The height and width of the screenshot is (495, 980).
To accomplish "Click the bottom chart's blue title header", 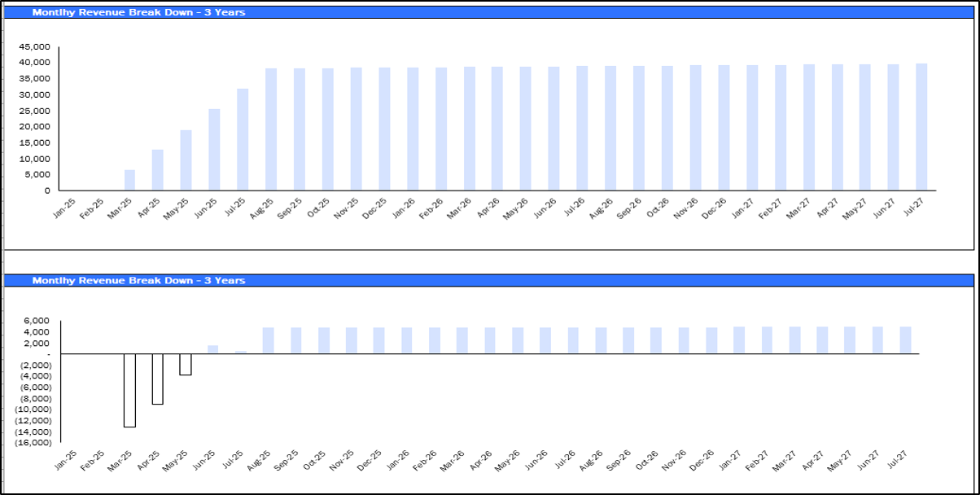I will (488, 280).
